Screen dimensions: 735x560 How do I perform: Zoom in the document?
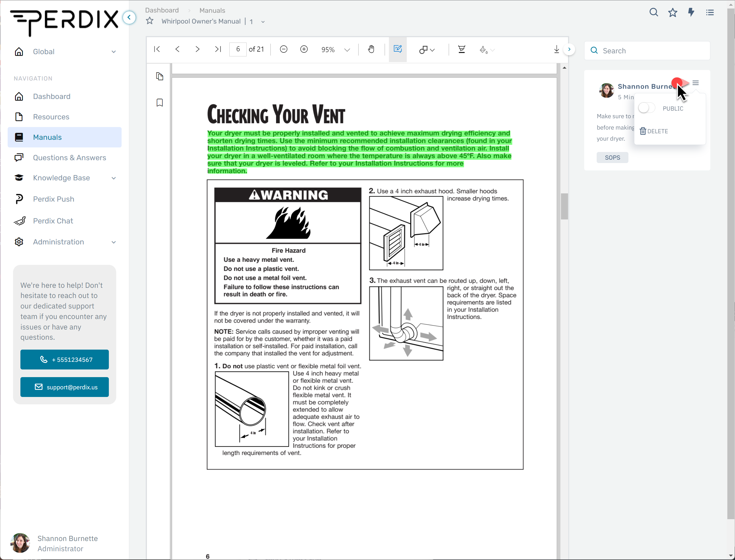(x=304, y=49)
